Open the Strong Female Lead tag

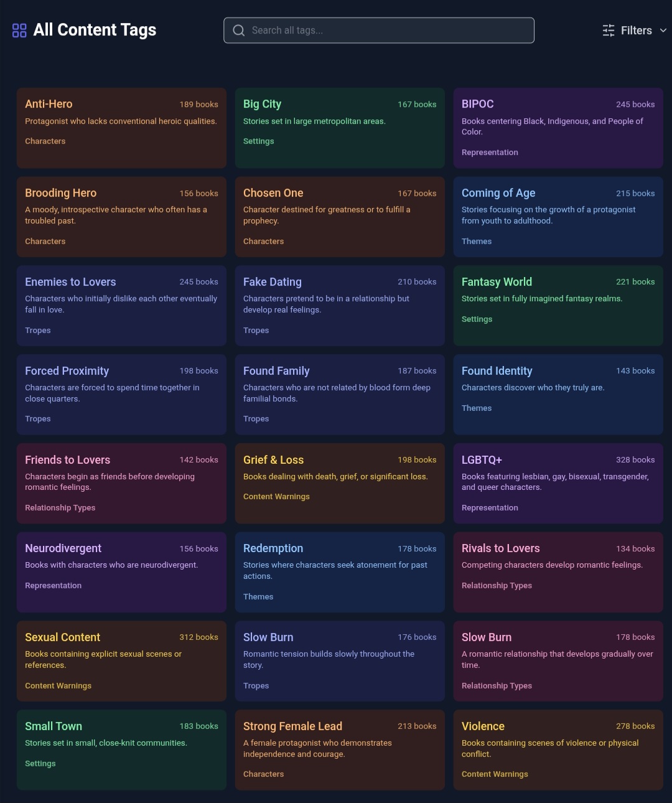click(x=340, y=750)
